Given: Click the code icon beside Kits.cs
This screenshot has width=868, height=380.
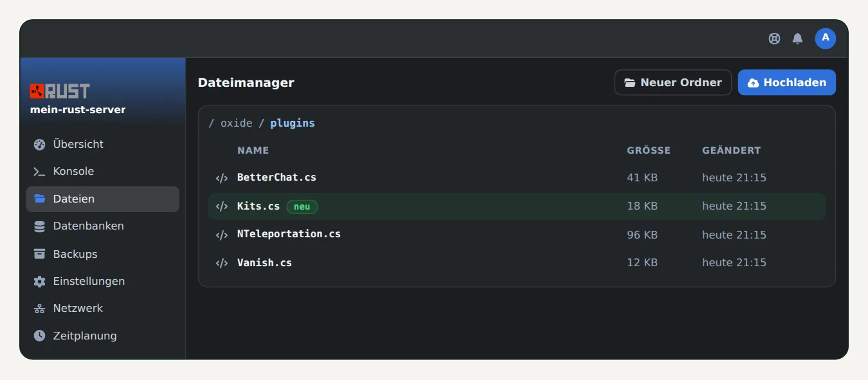Looking at the screenshot, I should coord(222,206).
